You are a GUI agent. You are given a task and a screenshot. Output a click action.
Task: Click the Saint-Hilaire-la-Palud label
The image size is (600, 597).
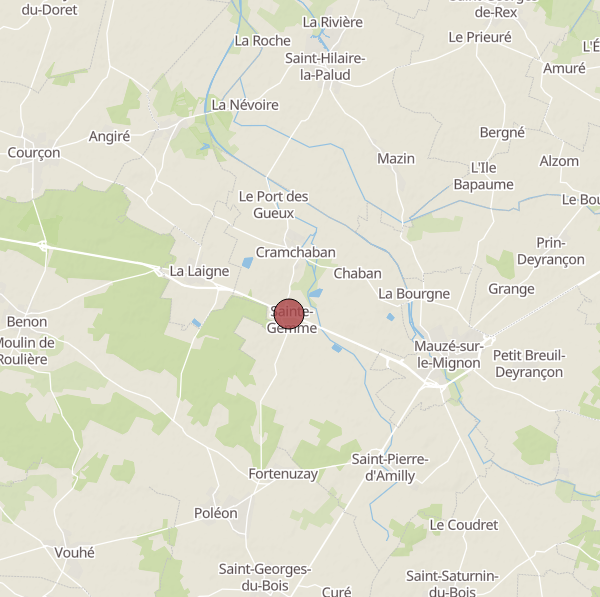(x=325, y=67)
